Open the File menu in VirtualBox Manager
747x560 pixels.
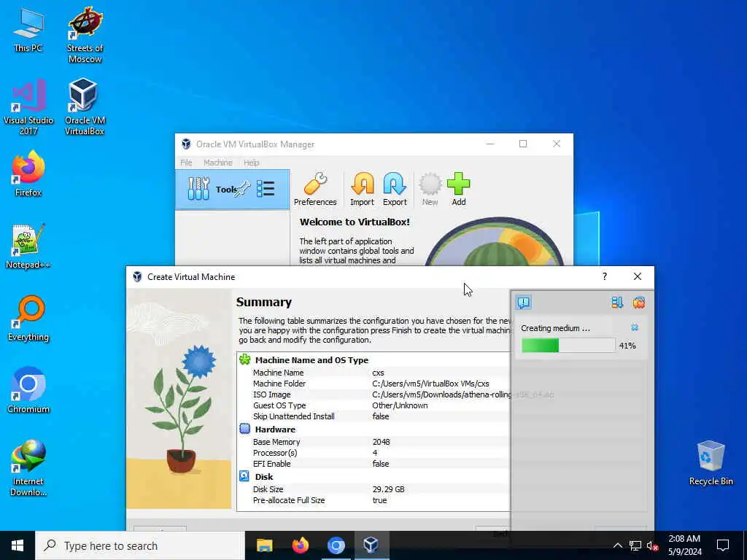point(186,163)
